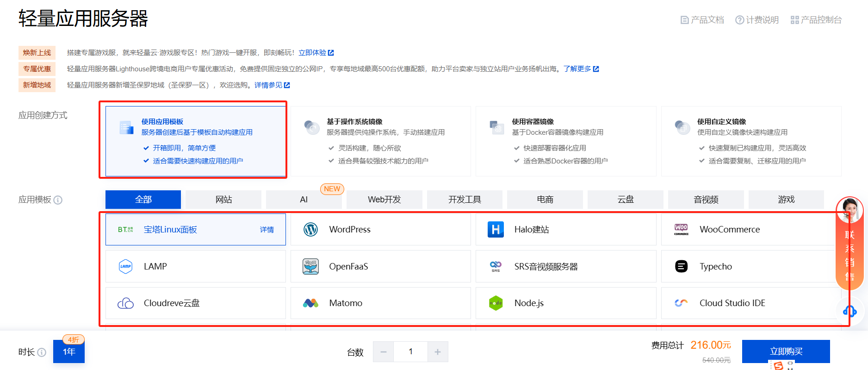
Task: Click the 详情参见 link
Action: (x=272, y=85)
